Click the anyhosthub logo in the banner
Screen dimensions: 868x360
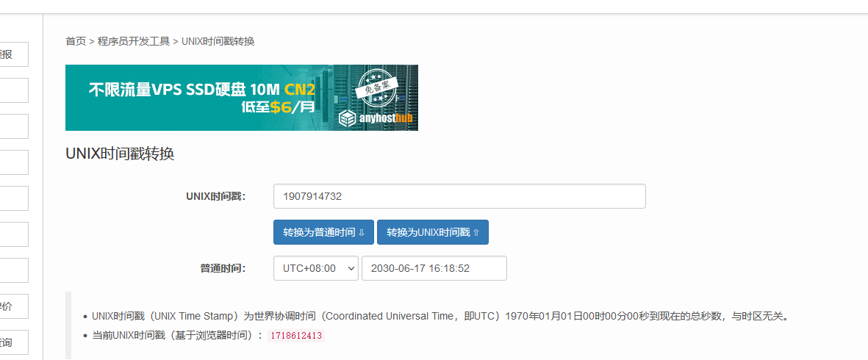376,118
